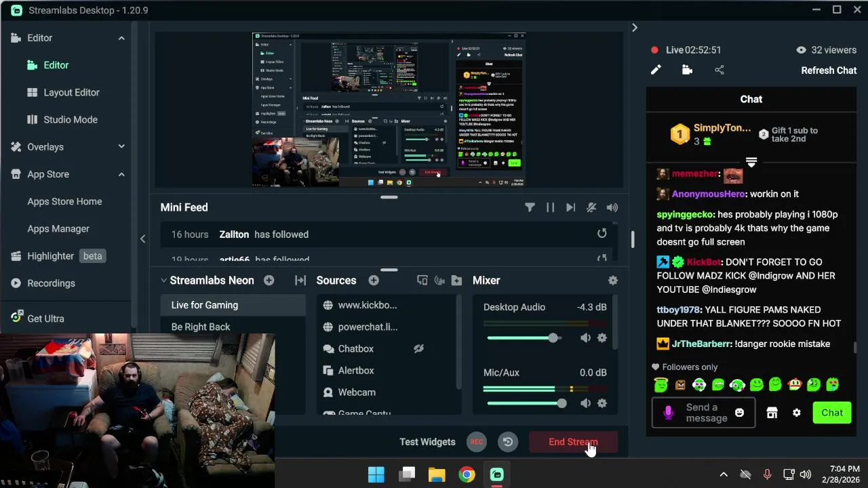
Task: Click Refresh Chat
Action: 829,70
